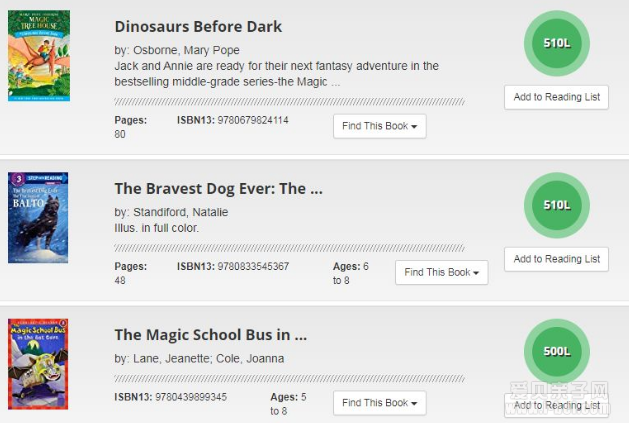Add The Bravest Dog Ever to Reading List
The width and height of the screenshot is (629, 423).
tap(556, 259)
